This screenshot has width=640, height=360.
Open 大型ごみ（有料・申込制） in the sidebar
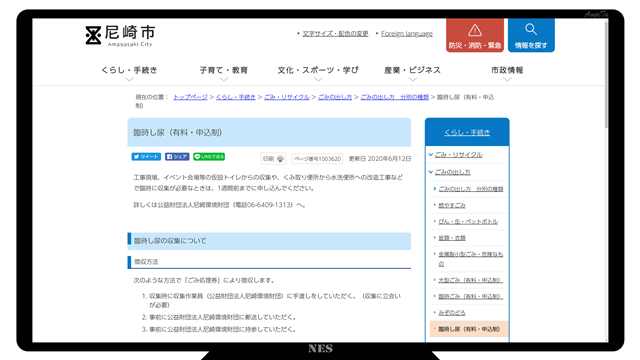click(x=471, y=280)
